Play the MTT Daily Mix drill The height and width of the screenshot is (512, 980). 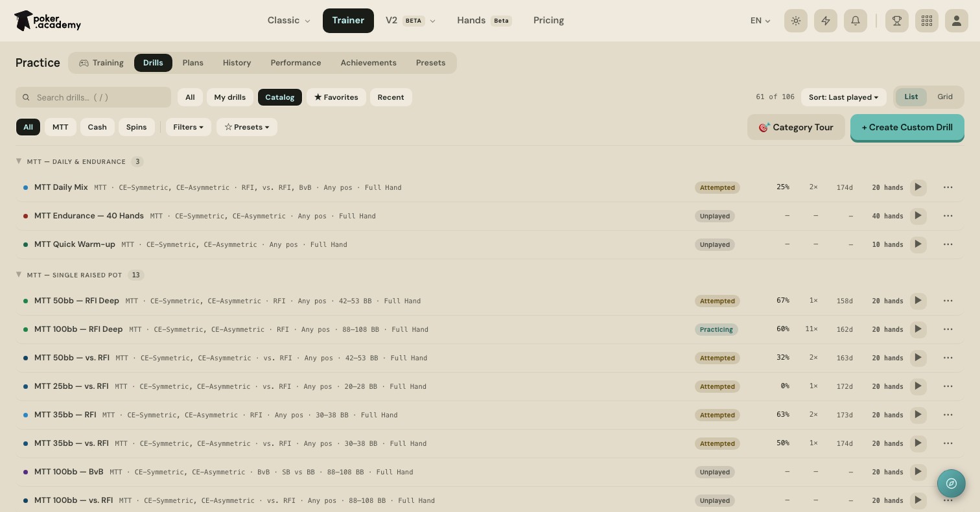click(x=918, y=187)
